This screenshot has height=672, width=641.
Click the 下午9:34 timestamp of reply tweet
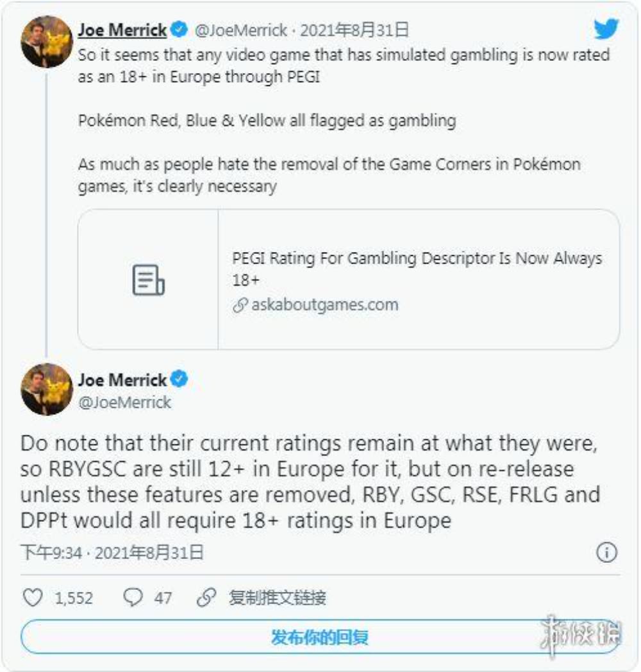click(51, 553)
